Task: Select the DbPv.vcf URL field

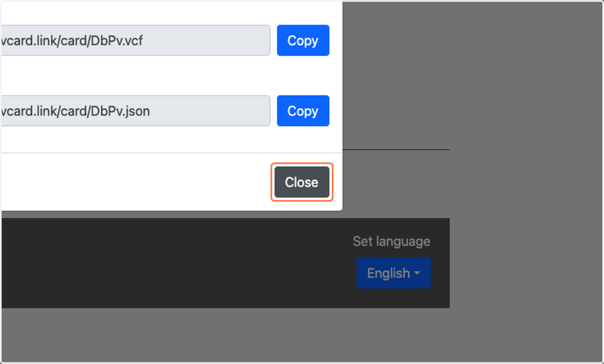Action: coord(135,40)
